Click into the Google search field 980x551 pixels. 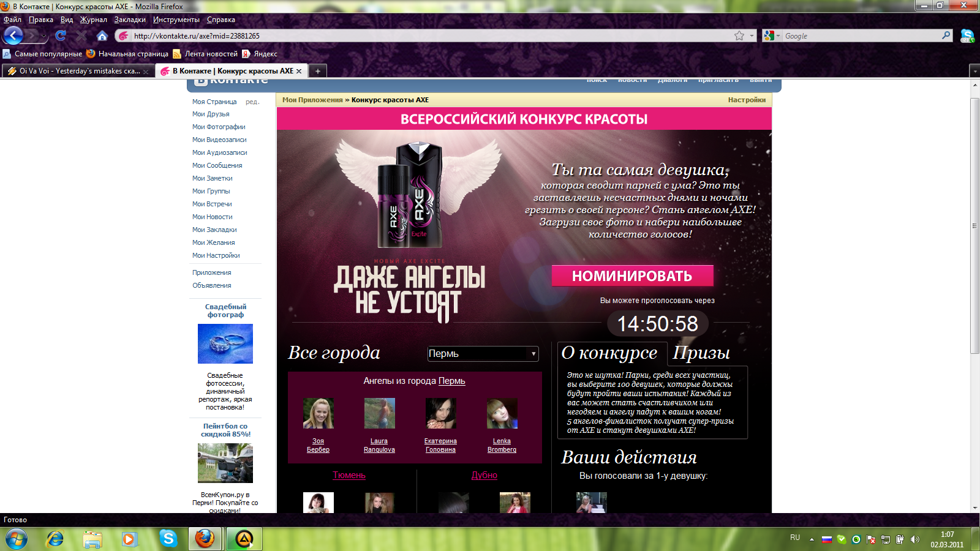point(862,36)
